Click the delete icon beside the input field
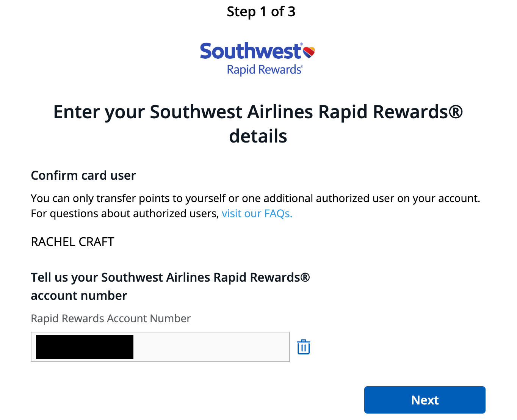 pos(303,346)
